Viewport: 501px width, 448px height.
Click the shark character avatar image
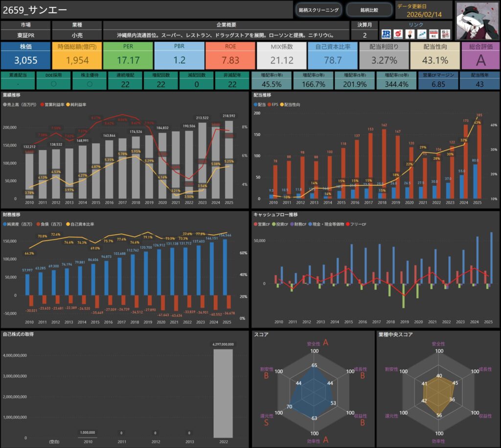[477, 20]
